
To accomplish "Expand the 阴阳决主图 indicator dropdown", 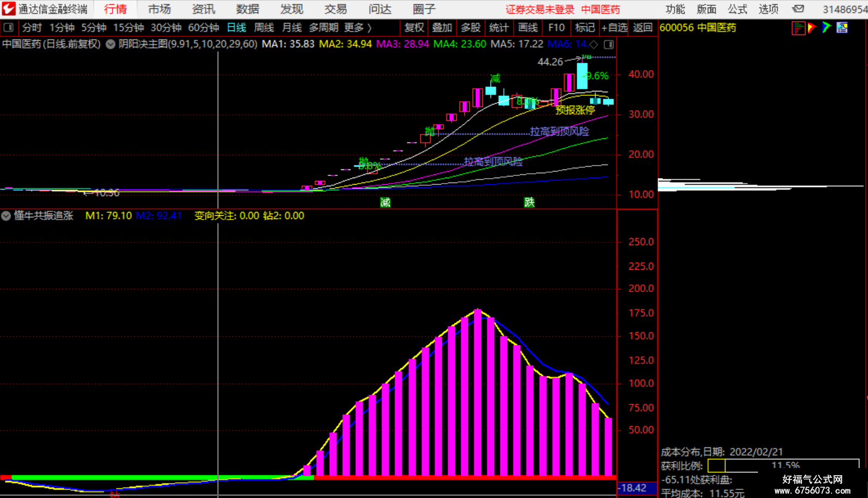I will tap(111, 44).
